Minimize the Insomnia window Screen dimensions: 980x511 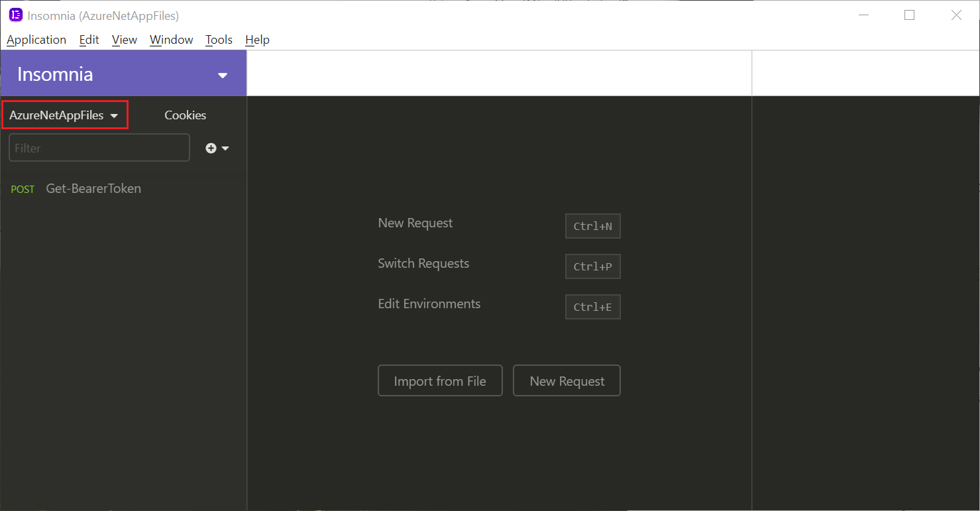click(x=863, y=15)
